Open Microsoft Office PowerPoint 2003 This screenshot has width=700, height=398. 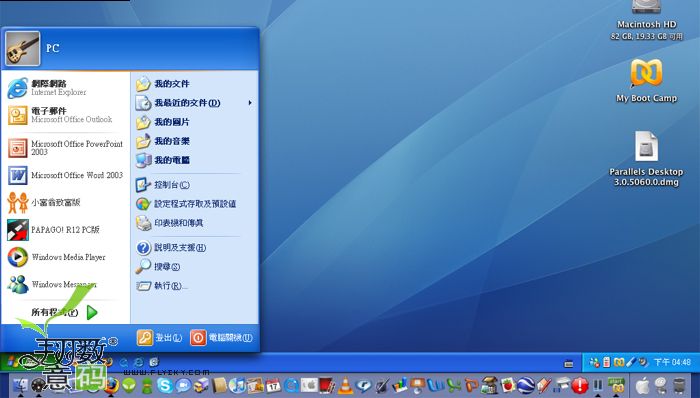point(65,148)
